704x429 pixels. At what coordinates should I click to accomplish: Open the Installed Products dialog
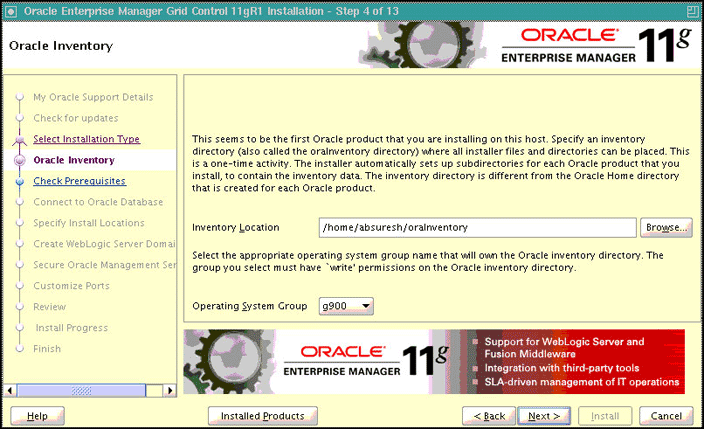tap(263, 416)
